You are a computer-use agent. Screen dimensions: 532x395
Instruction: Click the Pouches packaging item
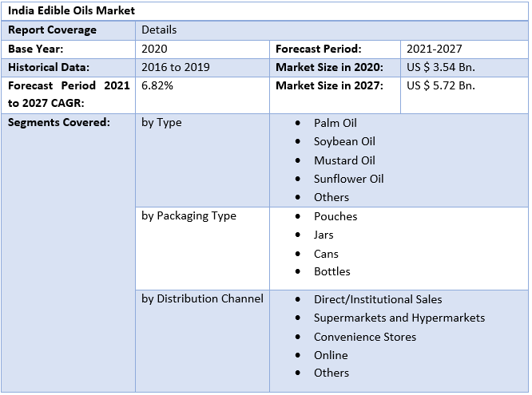pyautogui.click(x=335, y=216)
